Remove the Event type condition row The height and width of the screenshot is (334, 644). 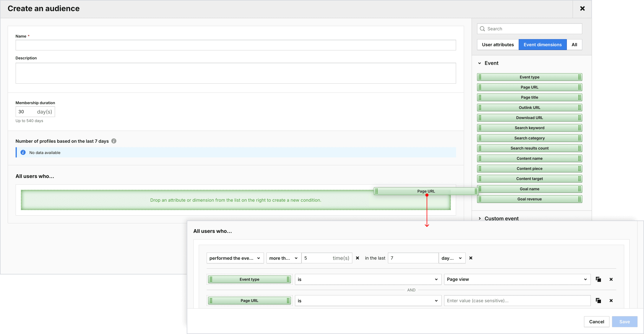click(611, 279)
